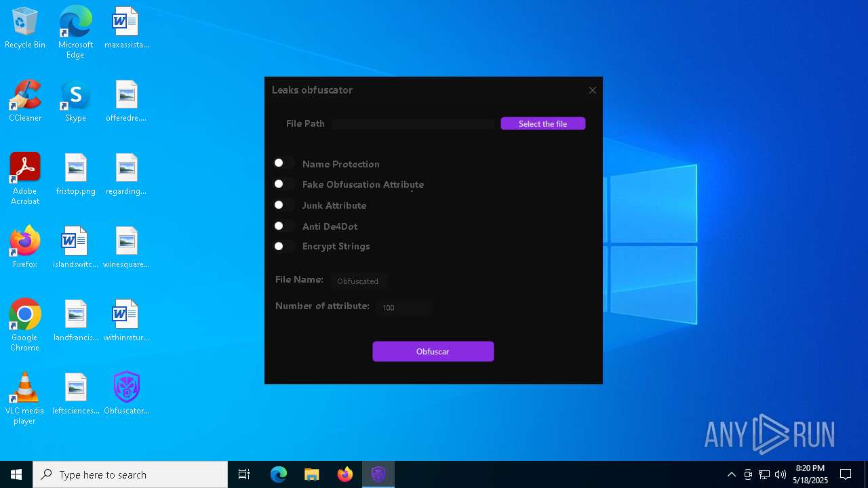The image size is (868, 488).
Task: Select the leftsciences image file icon
Action: coord(75,394)
